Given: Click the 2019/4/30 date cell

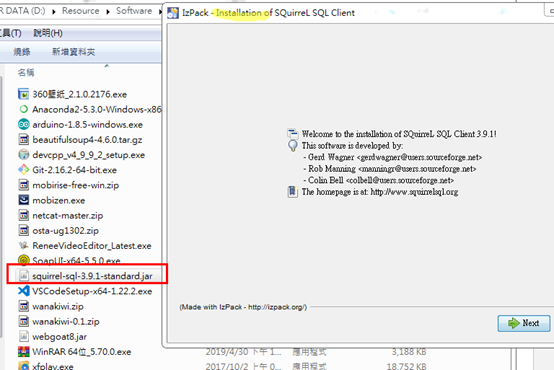Looking at the screenshot, I should (x=243, y=352).
